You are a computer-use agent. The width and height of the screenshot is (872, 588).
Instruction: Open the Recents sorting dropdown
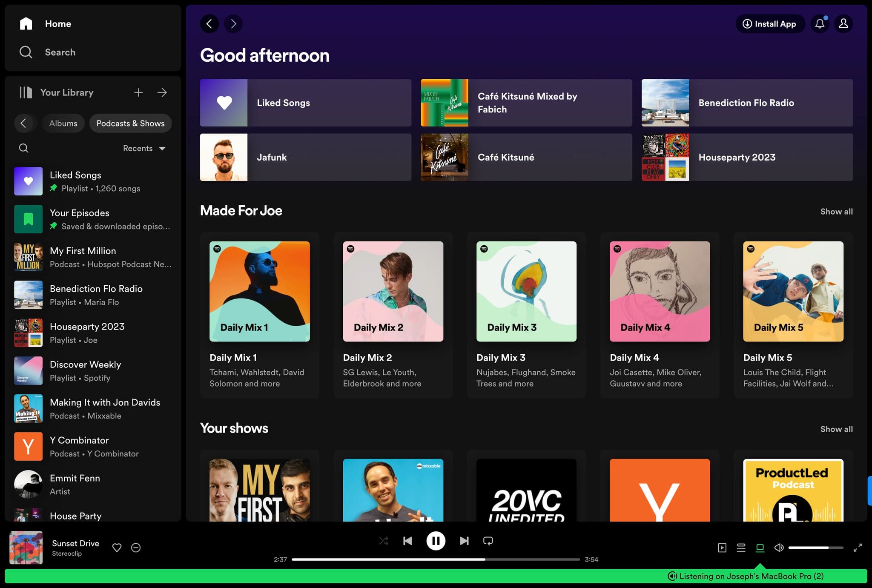[x=144, y=148]
